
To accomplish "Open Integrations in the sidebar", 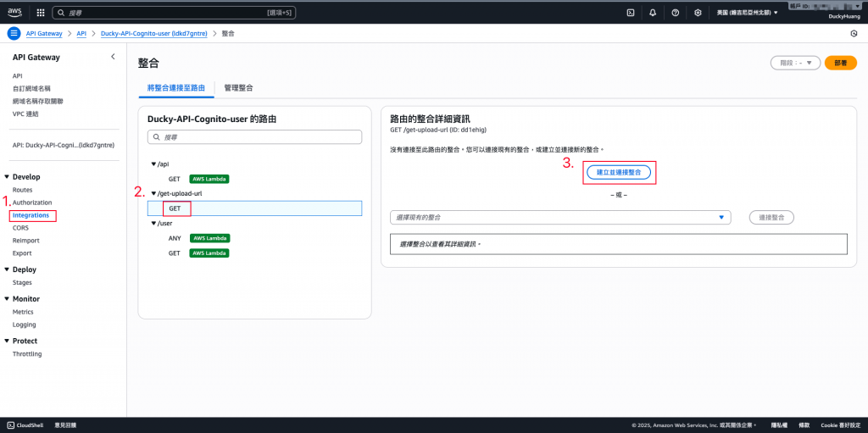I will point(31,215).
